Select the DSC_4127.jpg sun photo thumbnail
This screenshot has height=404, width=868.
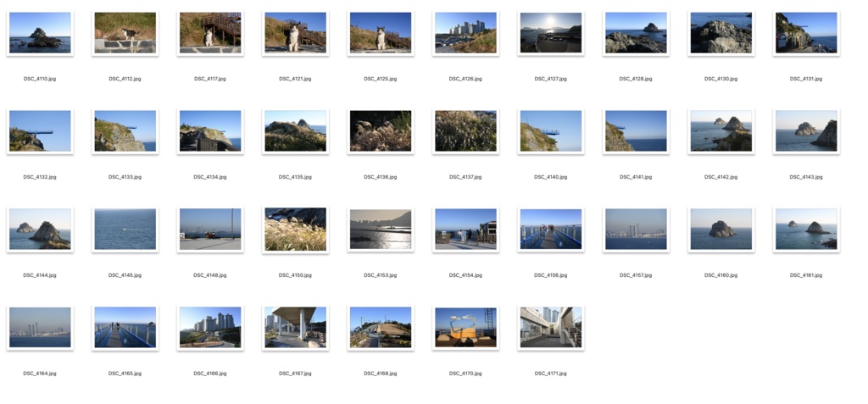pos(551,33)
